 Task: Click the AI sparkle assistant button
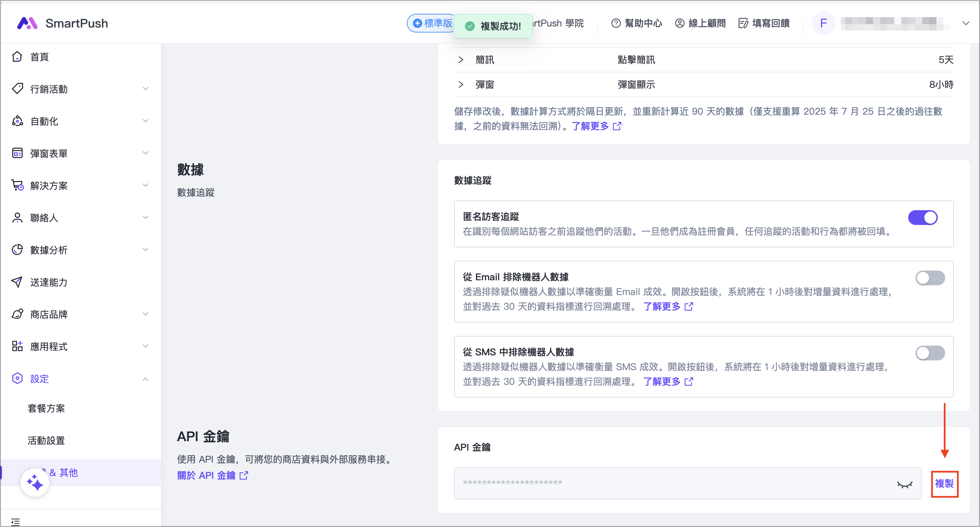coord(35,482)
